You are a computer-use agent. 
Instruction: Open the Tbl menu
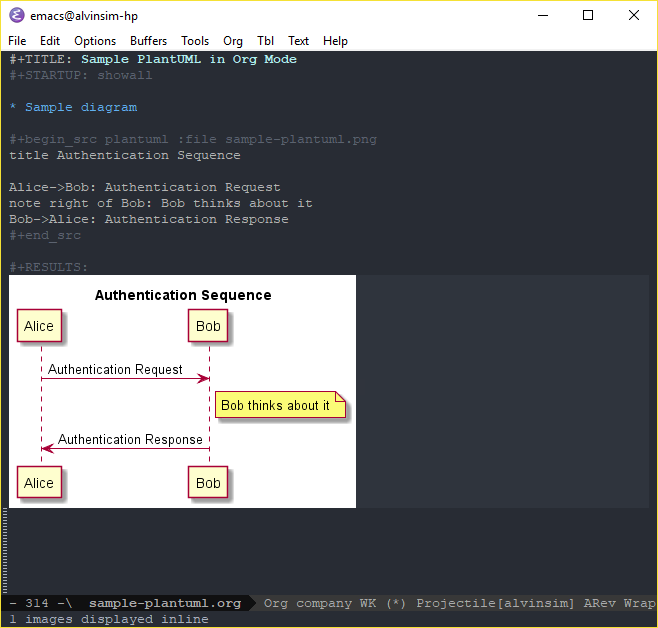pyautogui.click(x=265, y=41)
